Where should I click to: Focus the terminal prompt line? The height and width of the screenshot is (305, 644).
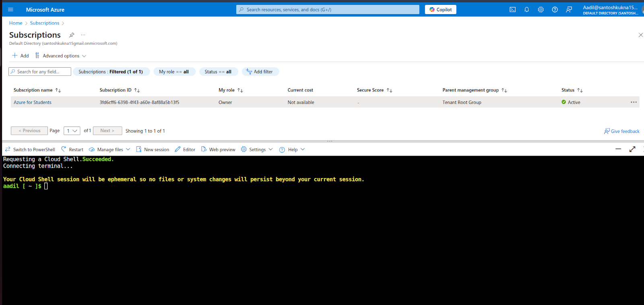coord(25,186)
